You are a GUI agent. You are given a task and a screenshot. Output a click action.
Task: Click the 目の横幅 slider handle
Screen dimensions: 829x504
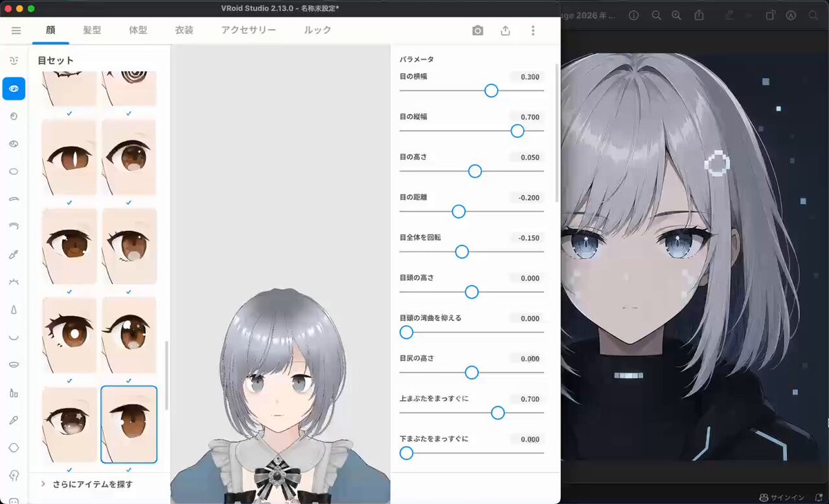click(x=491, y=91)
